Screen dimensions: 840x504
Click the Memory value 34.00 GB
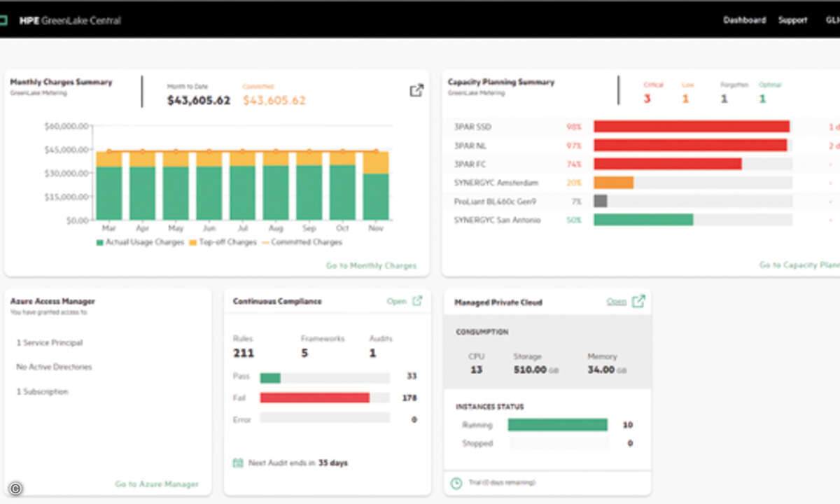[607, 370]
